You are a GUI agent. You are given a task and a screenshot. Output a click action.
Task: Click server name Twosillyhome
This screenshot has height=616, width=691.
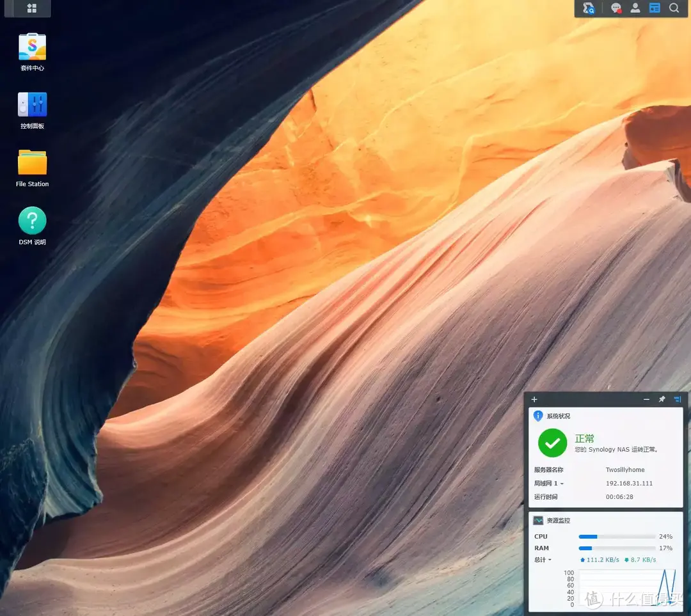coord(625,470)
